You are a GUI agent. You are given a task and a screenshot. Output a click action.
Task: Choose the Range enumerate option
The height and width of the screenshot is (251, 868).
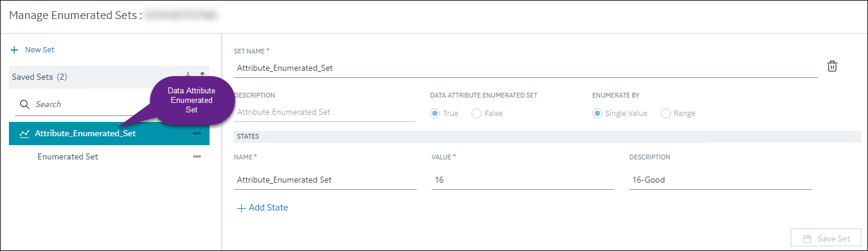[x=666, y=113]
